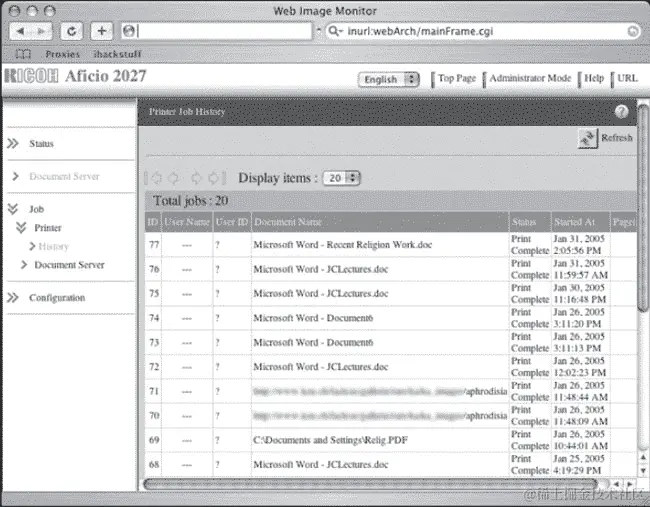Click the ID column header
This screenshot has width=650, height=507.
[153, 222]
